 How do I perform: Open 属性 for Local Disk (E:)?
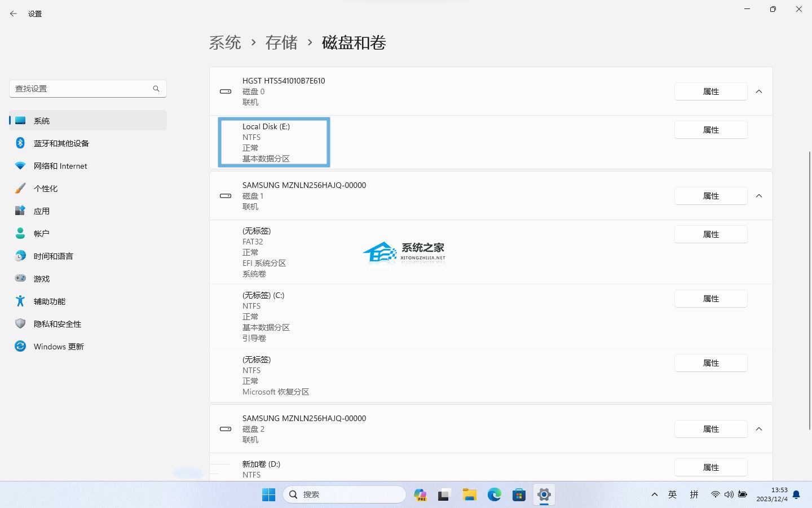point(710,130)
